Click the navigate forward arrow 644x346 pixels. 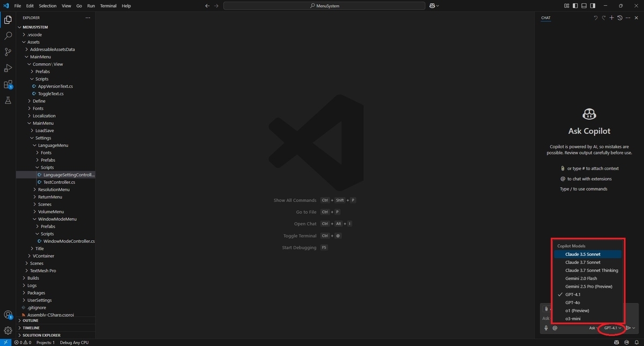click(x=216, y=6)
